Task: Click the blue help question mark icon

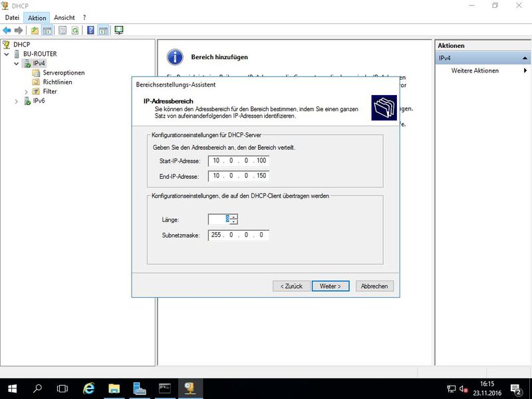Action: coord(90,30)
